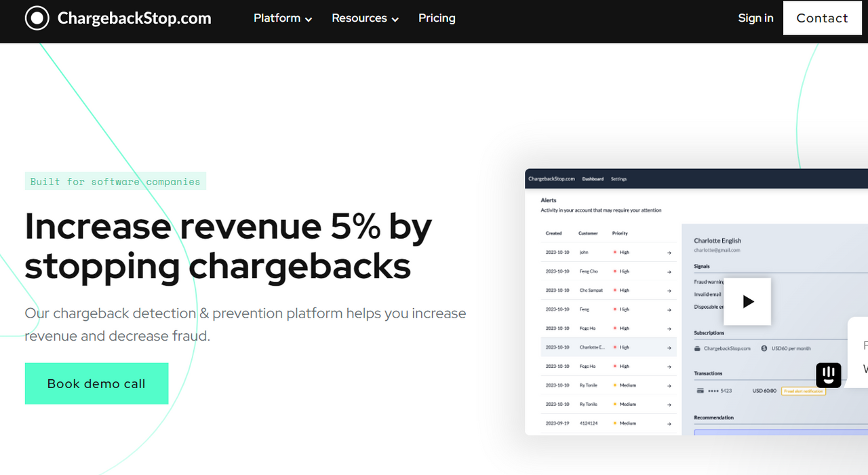Select the Chc Sampat customer name
The height and width of the screenshot is (475, 868).
tap(591, 290)
